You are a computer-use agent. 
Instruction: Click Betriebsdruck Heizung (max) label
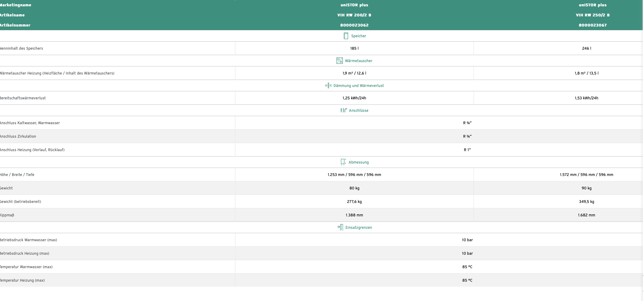[x=25, y=253]
